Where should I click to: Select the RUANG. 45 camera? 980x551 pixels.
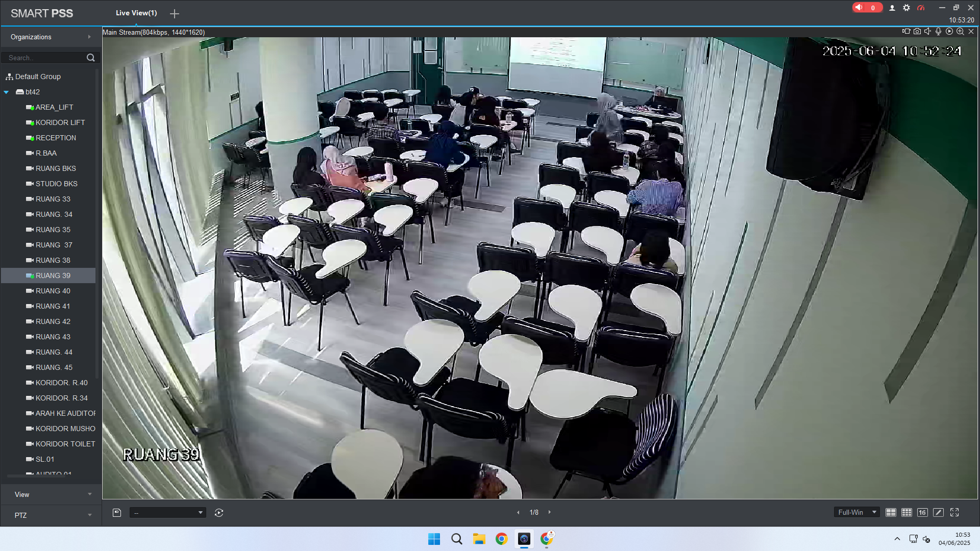pyautogui.click(x=54, y=367)
